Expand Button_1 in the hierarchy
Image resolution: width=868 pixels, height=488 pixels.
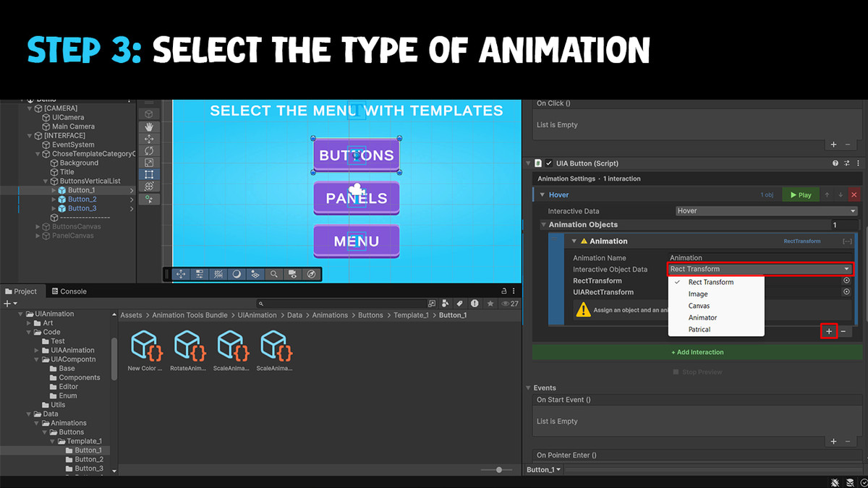point(54,190)
